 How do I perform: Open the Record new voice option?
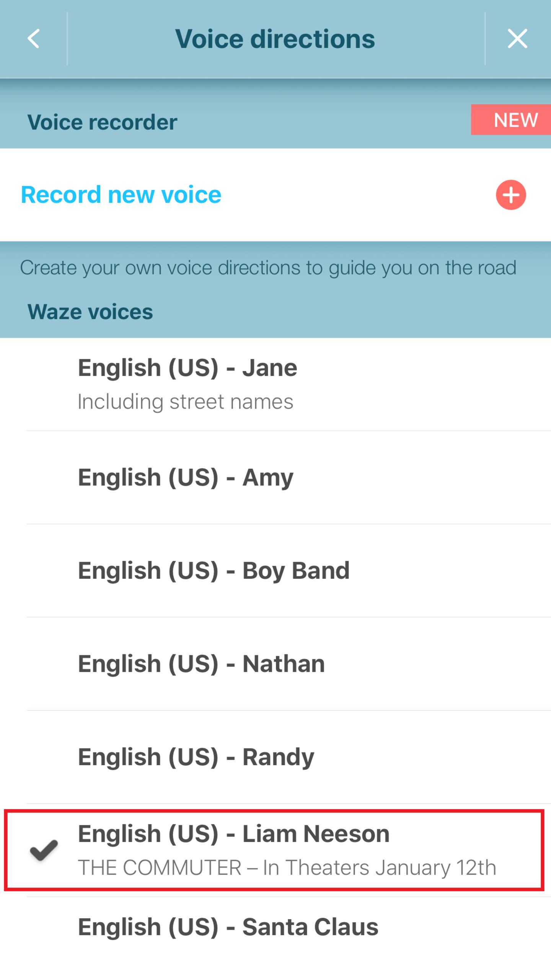121,195
